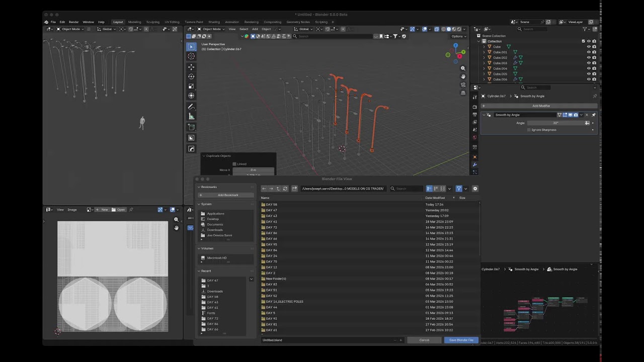
Task: Create a new folder in file browser
Action: (295, 189)
